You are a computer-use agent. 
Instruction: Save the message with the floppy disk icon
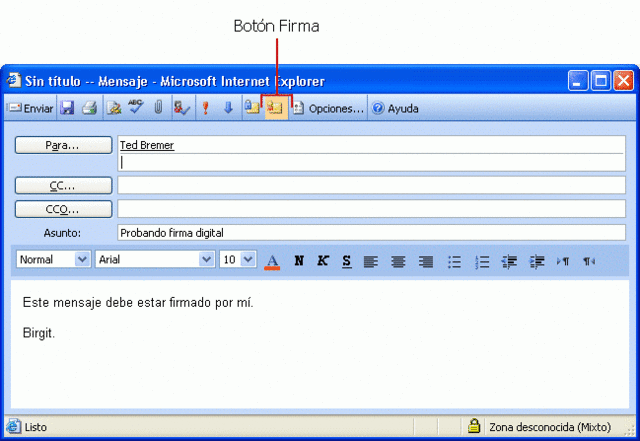point(67,108)
